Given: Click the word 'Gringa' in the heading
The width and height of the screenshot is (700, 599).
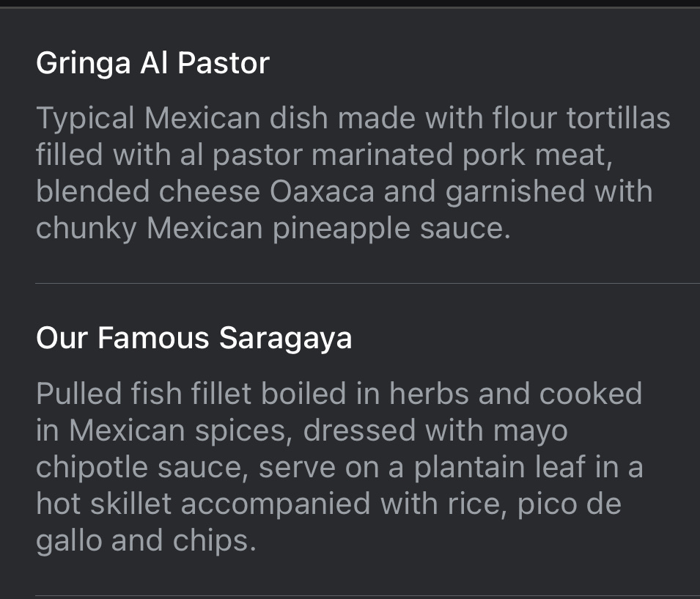Looking at the screenshot, I should coord(83,63).
